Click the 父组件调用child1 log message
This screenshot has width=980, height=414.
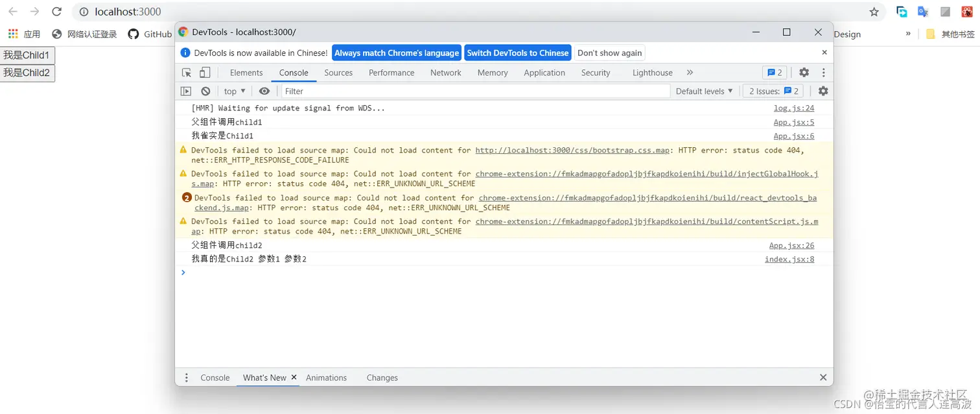227,122
